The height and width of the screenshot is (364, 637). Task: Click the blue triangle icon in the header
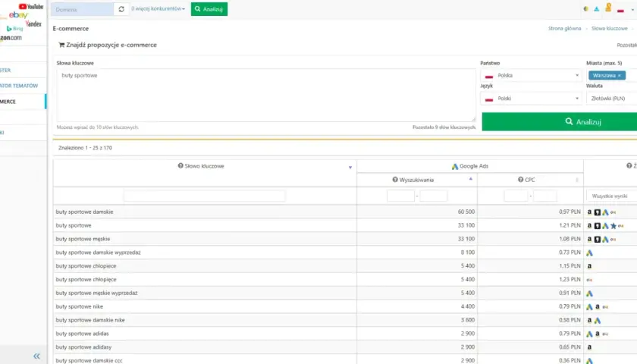pyautogui.click(x=596, y=9)
